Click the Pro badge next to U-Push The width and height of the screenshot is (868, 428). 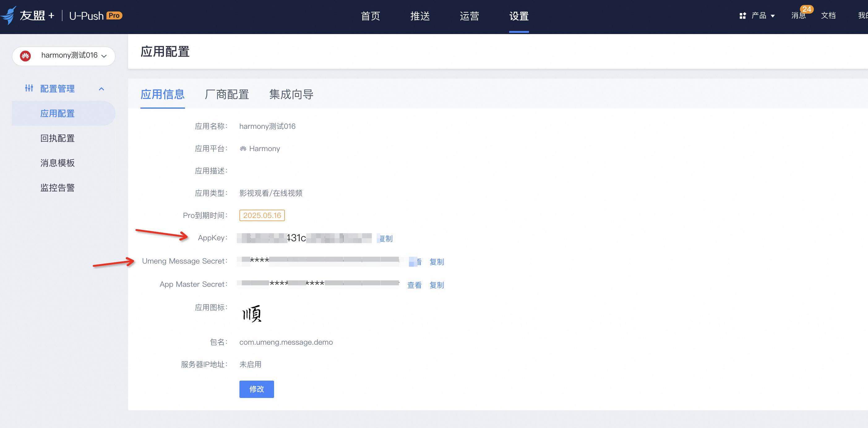click(x=114, y=15)
